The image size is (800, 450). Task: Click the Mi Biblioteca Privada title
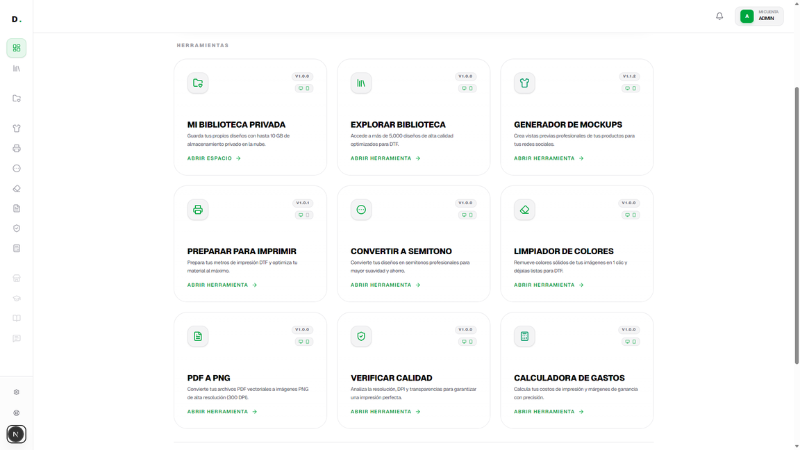pos(236,124)
